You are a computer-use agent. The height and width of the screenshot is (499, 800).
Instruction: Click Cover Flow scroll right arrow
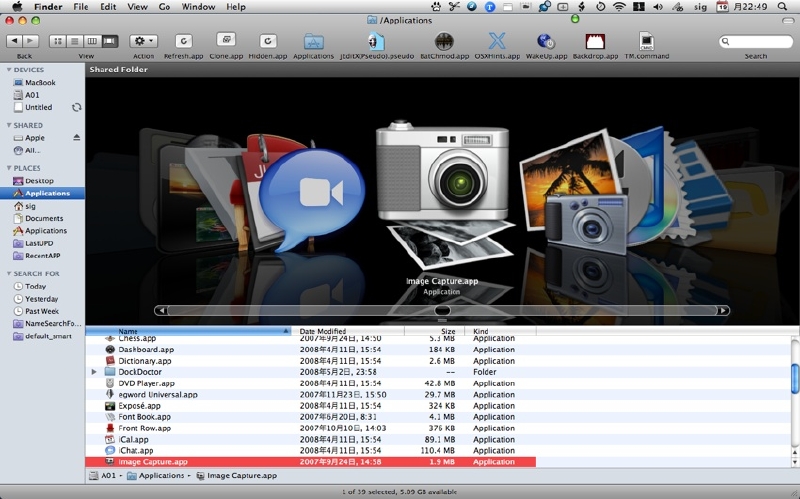click(x=723, y=310)
